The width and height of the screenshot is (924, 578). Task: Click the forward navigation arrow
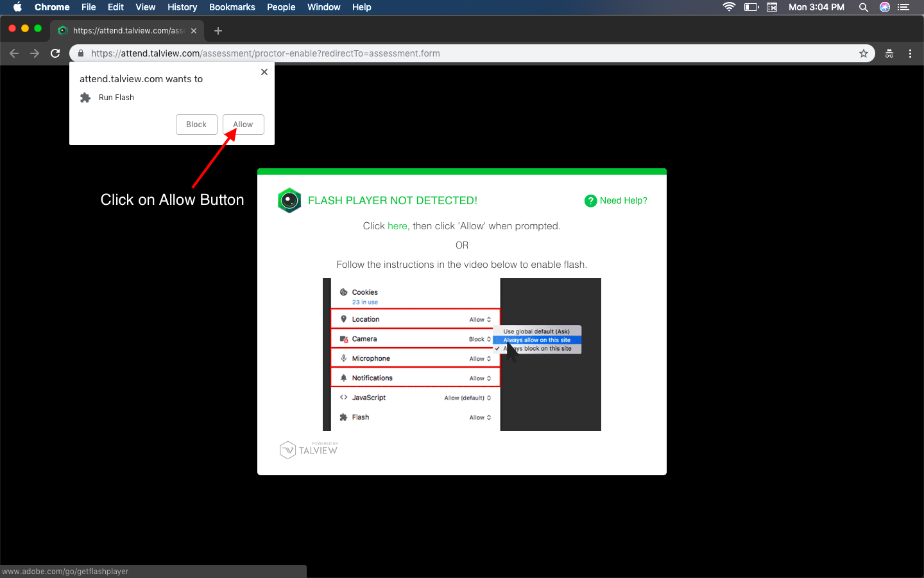(35, 53)
